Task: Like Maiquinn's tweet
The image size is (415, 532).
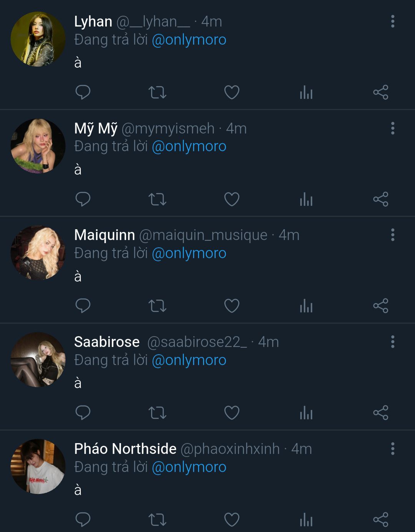Action: pos(232,306)
